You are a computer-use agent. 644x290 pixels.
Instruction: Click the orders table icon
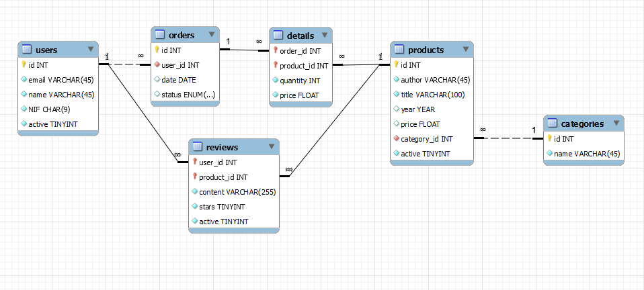(159, 35)
